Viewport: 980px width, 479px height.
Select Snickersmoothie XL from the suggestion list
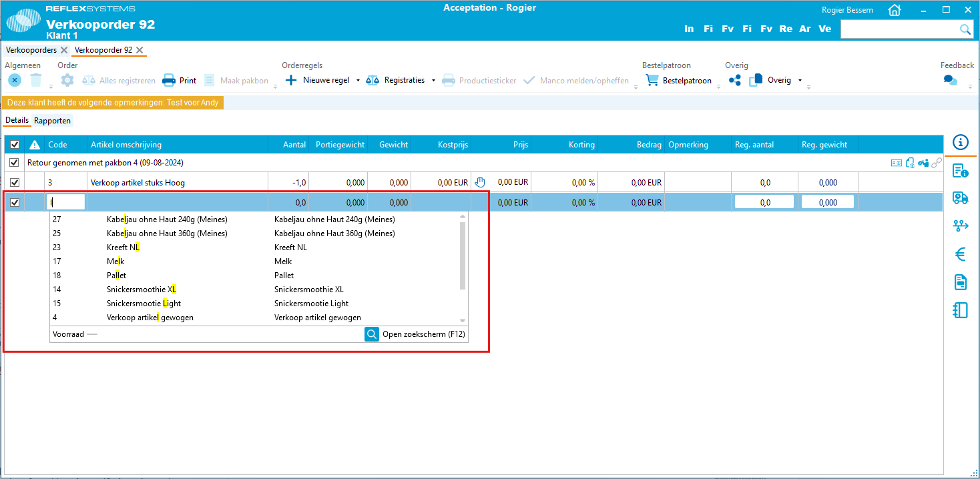pos(141,290)
